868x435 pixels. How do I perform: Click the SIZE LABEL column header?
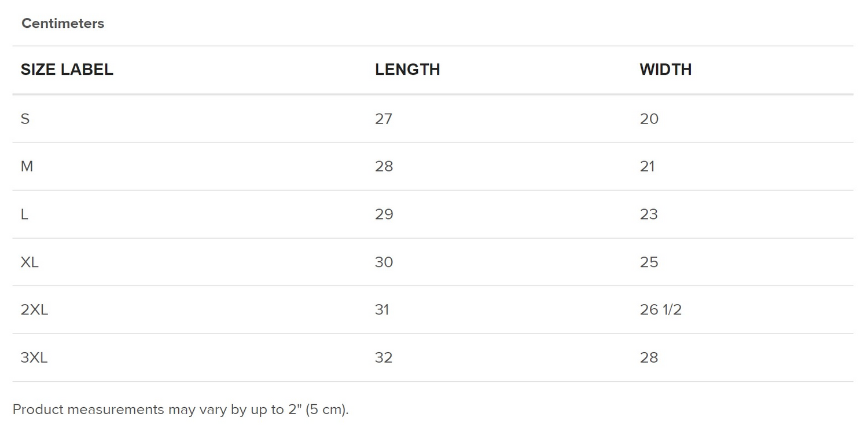[67, 70]
